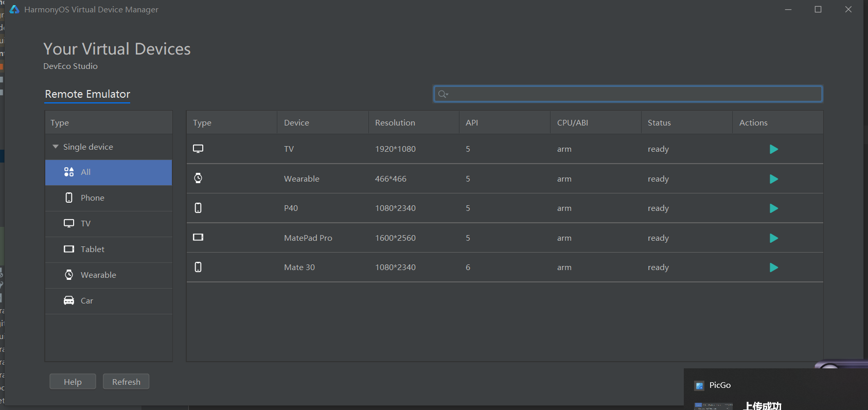Select the Wearable watch icon in the sidebar
The width and height of the screenshot is (868, 410).
click(x=69, y=275)
